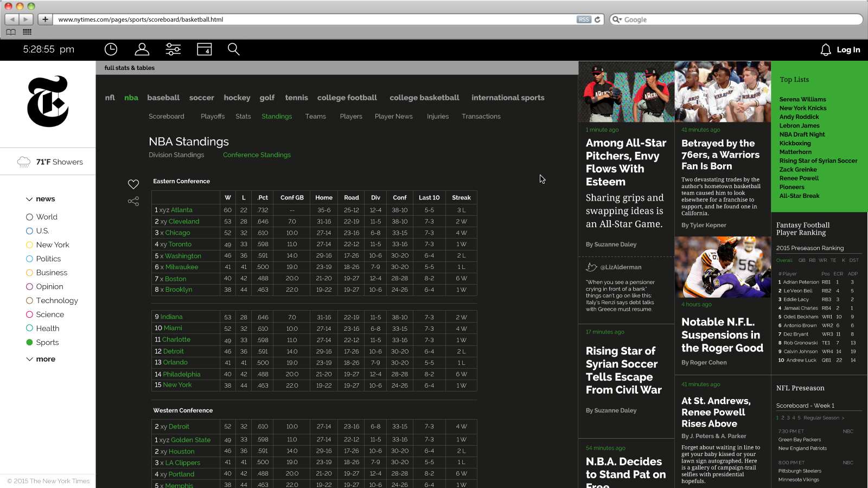Open notifications bell icon

826,50
